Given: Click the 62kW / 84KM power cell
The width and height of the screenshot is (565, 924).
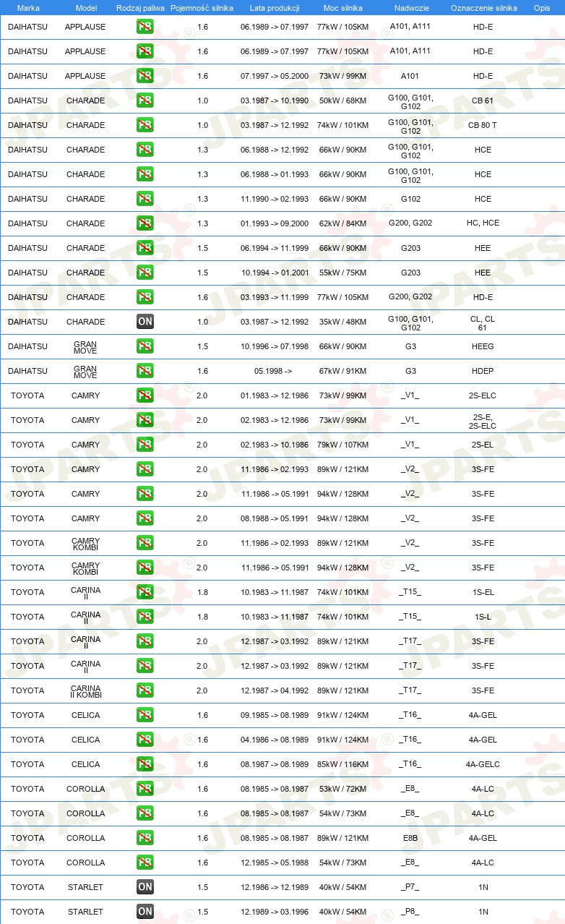Looking at the screenshot, I should (x=342, y=223).
